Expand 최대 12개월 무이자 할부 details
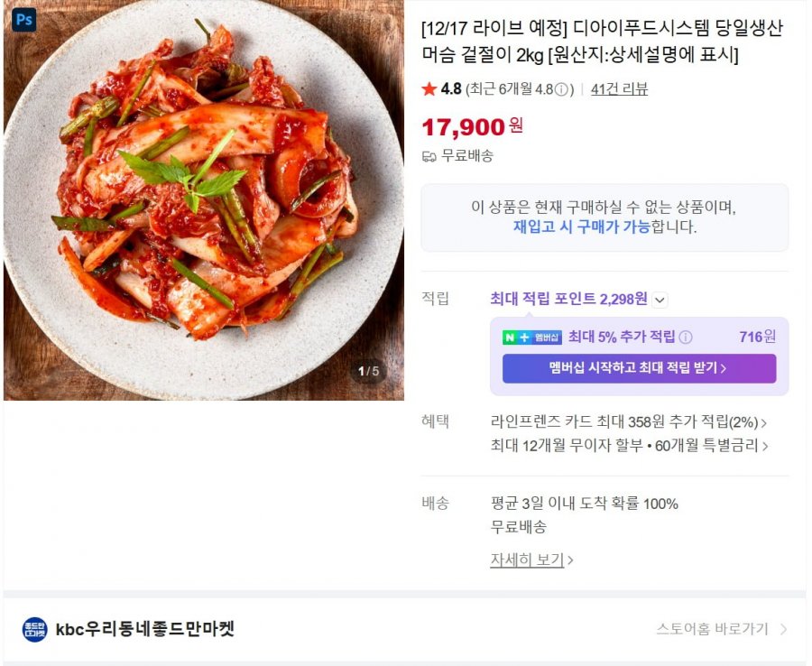The width and height of the screenshot is (812, 666). tap(630, 446)
